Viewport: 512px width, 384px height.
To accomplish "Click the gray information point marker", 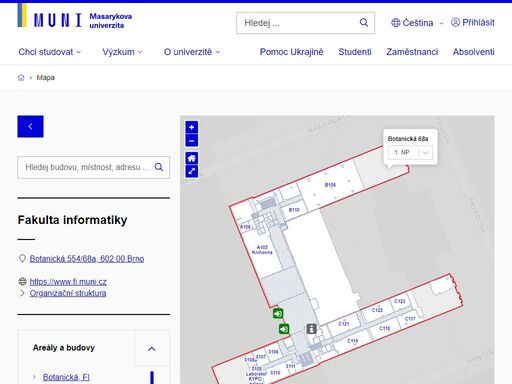I will pyautogui.click(x=311, y=329).
